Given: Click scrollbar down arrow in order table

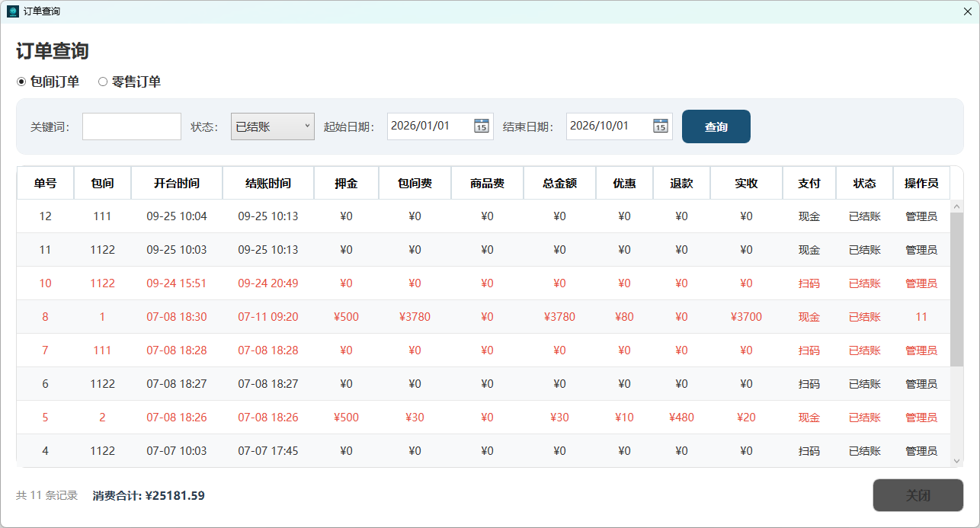Looking at the screenshot, I should (x=956, y=460).
